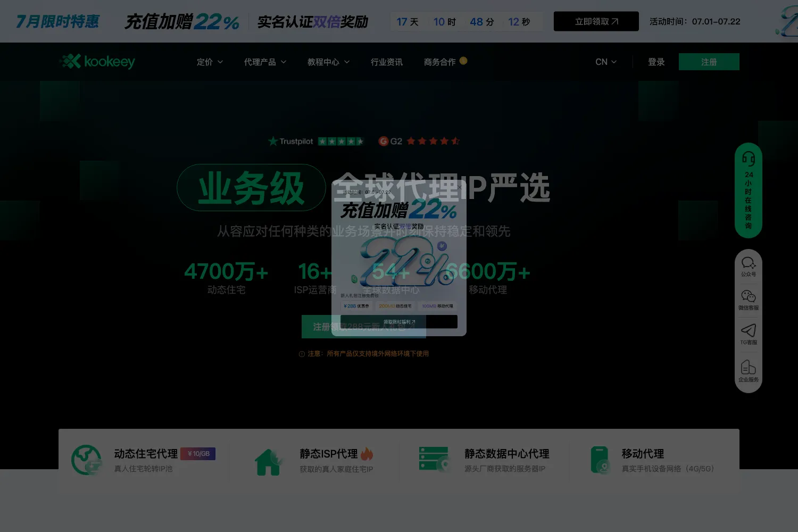This screenshot has width=798, height=532.
Task: Expand the 代理产品 dropdown menu
Action: 265,62
